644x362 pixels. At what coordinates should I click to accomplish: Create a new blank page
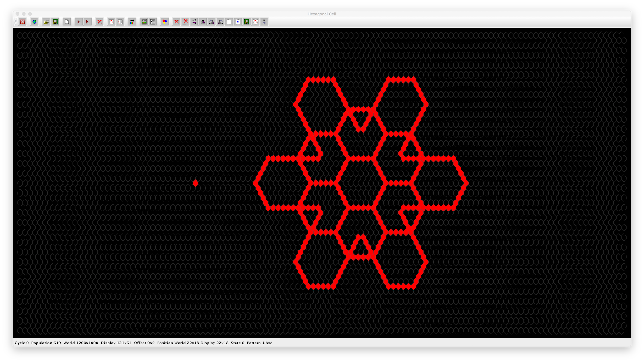coord(67,22)
